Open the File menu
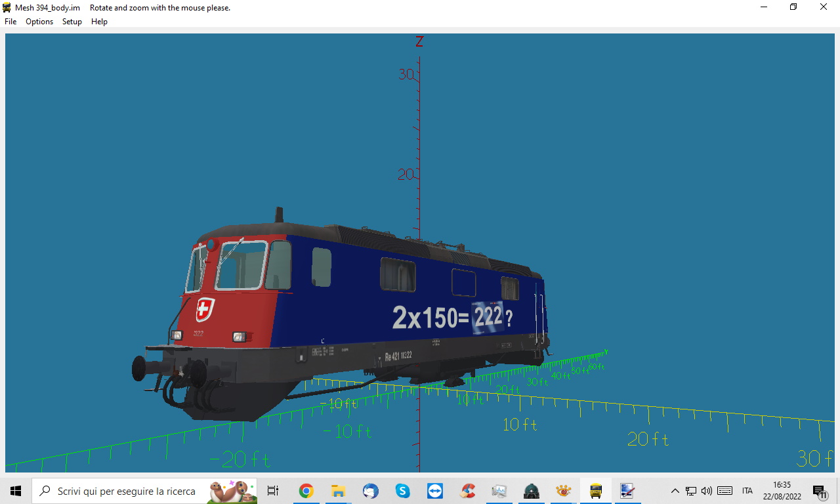This screenshot has width=840, height=504. tap(10, 22)
